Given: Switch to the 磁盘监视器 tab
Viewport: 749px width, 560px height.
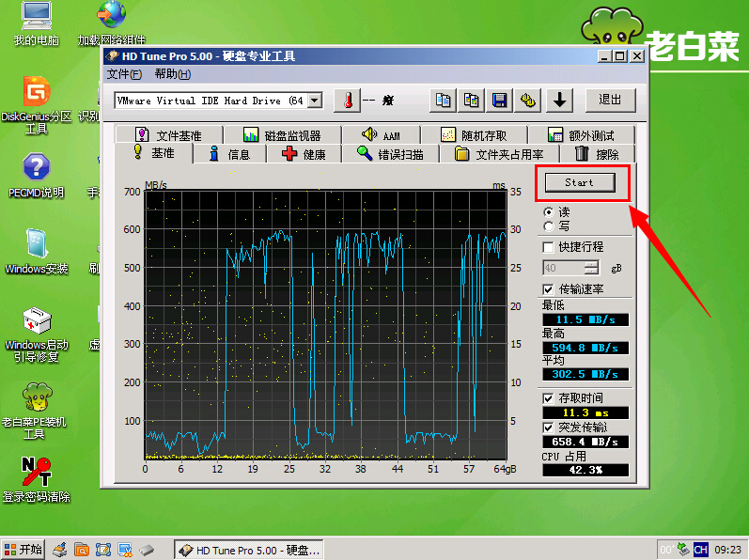Looking at the screenshot, I should point(282,135).
